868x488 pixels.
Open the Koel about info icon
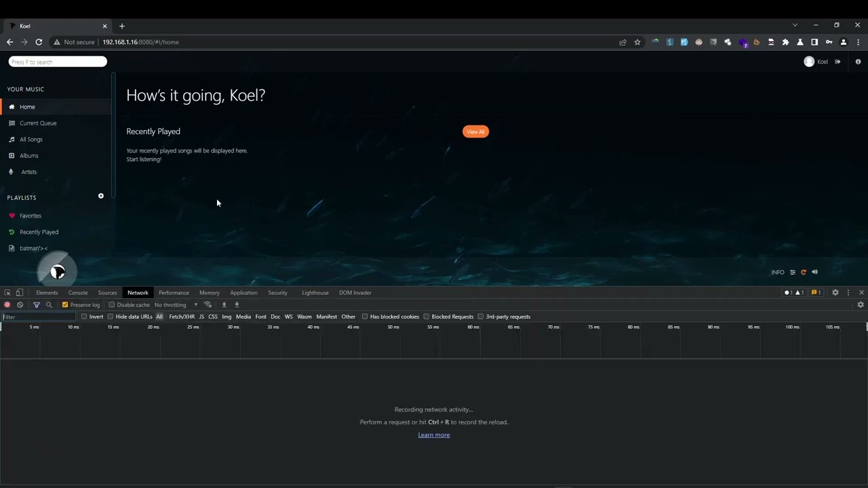(x=858, y=62)
